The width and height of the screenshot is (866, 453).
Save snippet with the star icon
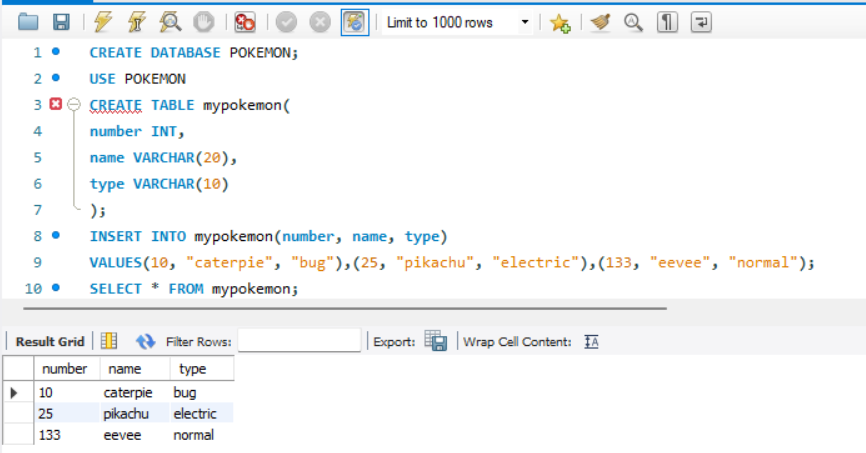point(559,23)
